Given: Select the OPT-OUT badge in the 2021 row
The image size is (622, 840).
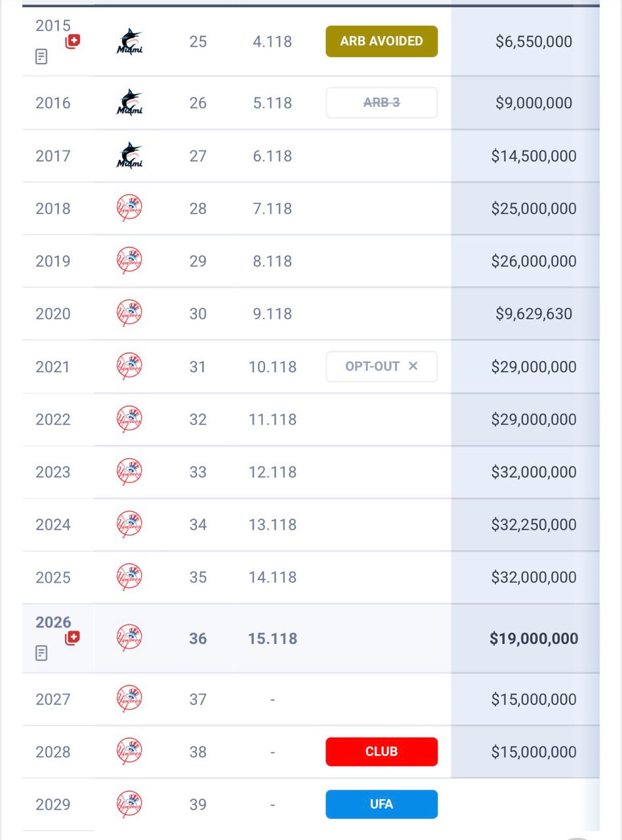Looking at the screenshot, I should pyautogui.click(x=382, y=366).
